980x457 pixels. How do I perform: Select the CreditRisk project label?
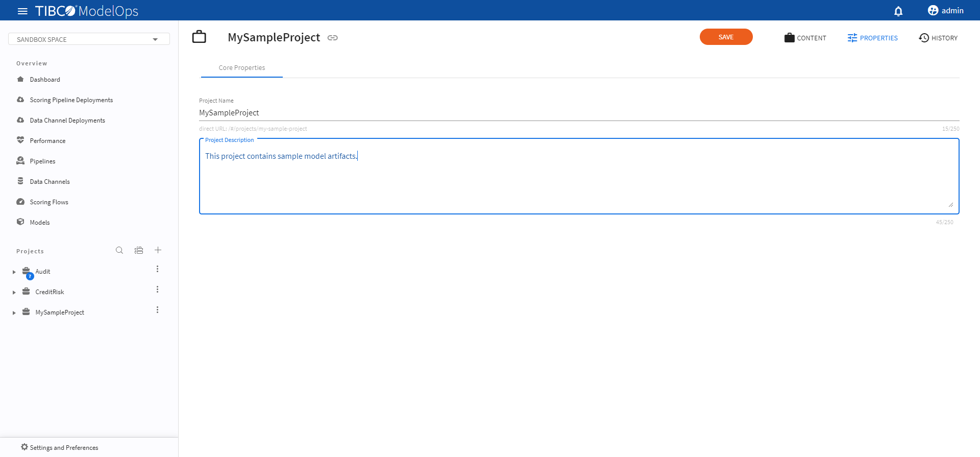pyautogui.click(x=50, y=292)
